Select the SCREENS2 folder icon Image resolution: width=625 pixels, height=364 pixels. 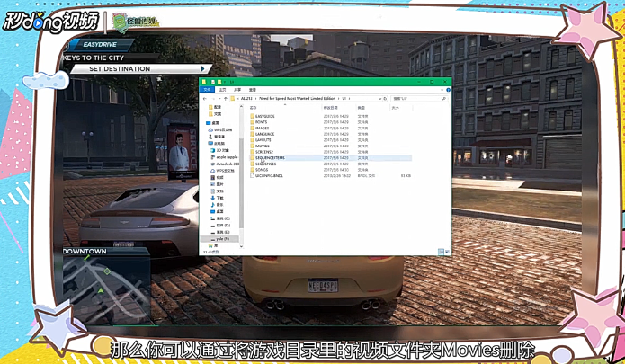pyautogui.click(x=253, y=152)
